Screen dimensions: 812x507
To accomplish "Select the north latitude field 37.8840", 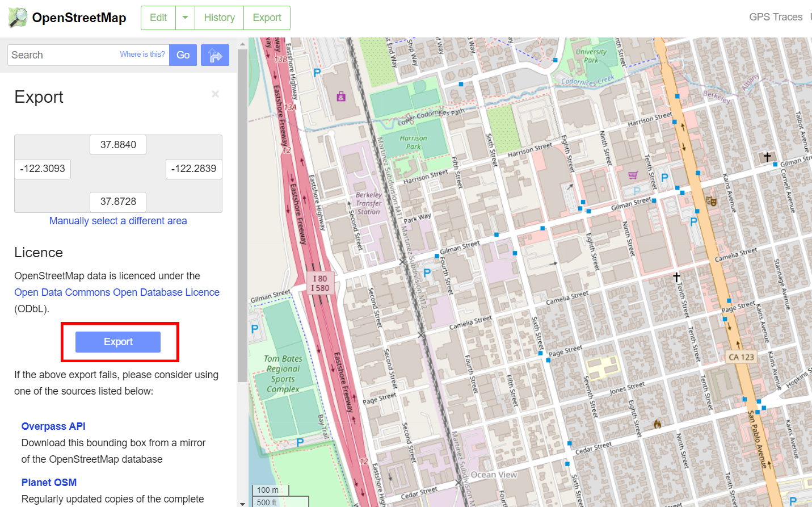I will [x=118, y=145].
